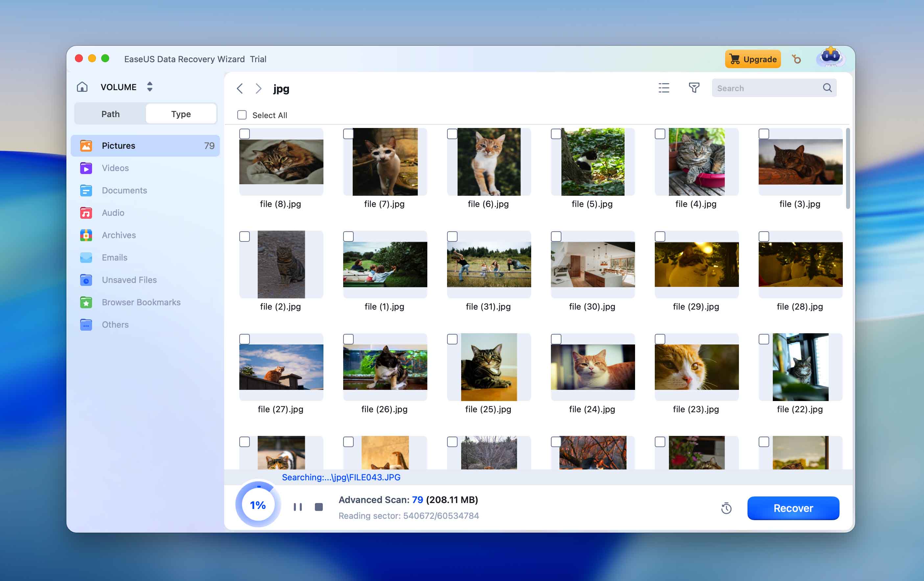
Task: Stop the scan with square button
Action: [319, 507]
